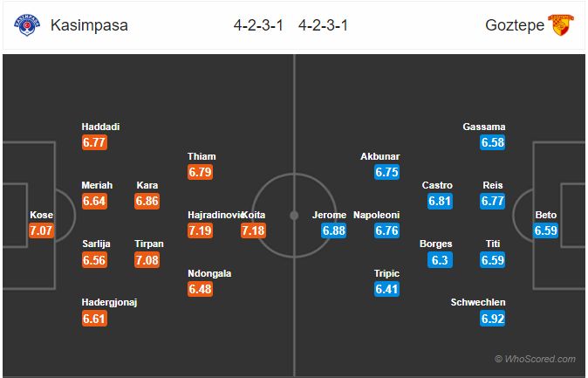Click Tirpan's 7.08 rating badge
The height and width of the screenshot is (378, 588).
[147, 260]
